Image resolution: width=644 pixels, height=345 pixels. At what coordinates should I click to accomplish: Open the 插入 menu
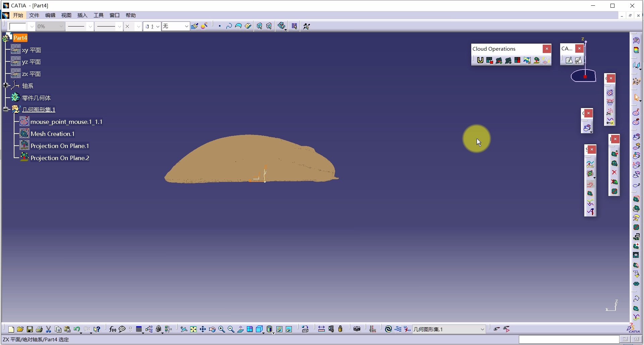tap(82, 15)
